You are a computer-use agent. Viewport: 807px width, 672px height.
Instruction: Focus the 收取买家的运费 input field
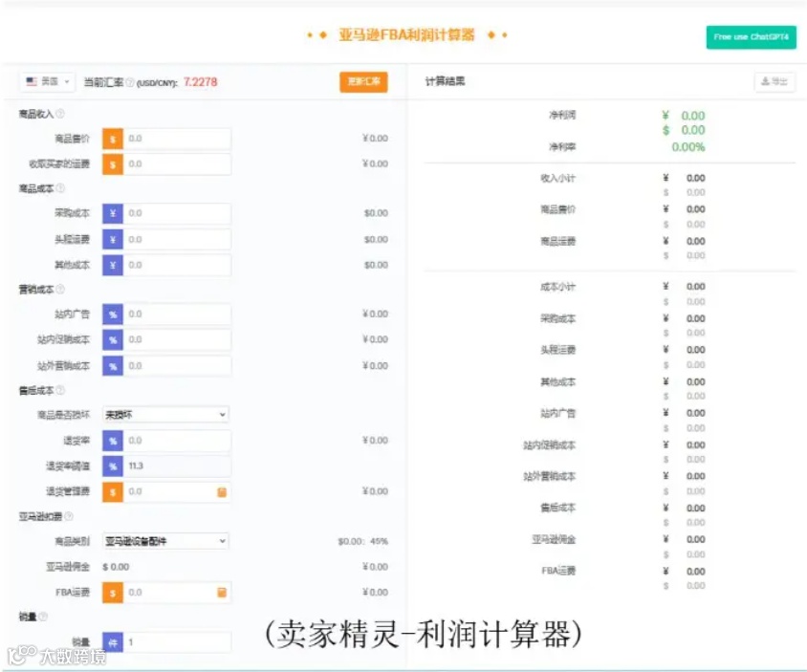(177, 164)
